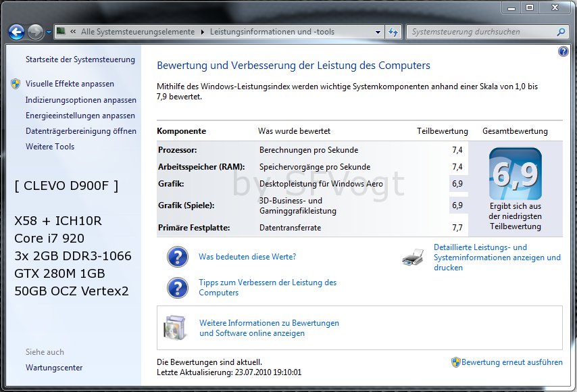Open 'Was bedeuten diese Werte?' link
The height and width of the screenshot is (392, 577).
247,257
